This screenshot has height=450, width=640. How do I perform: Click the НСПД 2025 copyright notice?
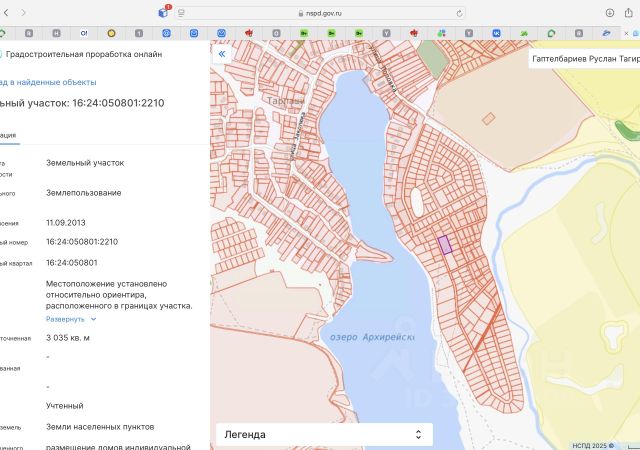tap(592, 445)
